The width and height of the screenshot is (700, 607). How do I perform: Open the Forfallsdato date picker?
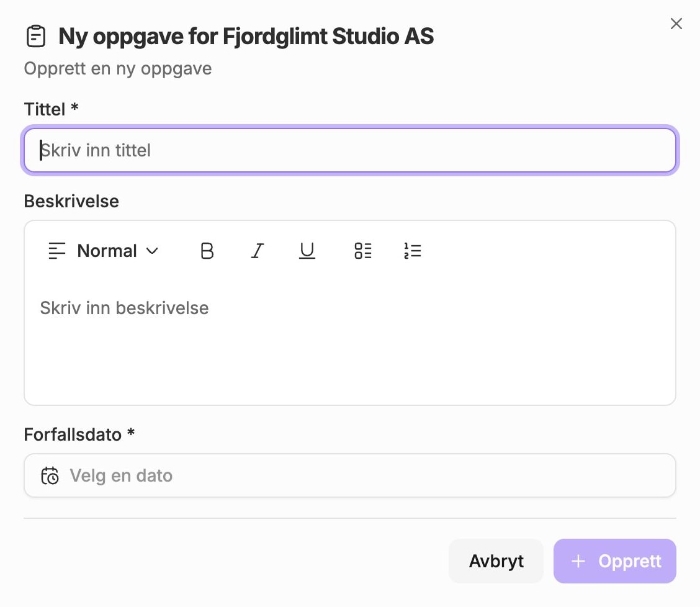click(350, 475)
